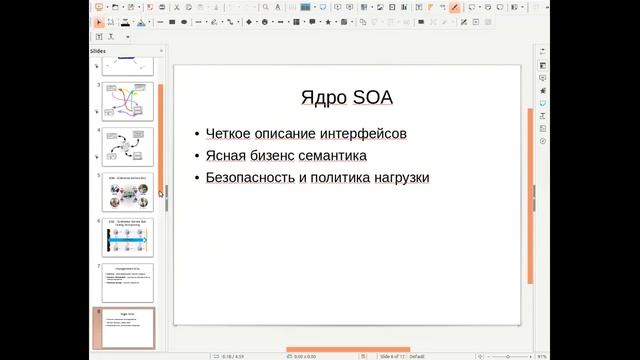Select slide 3 thumbnail with colored arrows
Viewport: 640px width, 360px height.
128,101
